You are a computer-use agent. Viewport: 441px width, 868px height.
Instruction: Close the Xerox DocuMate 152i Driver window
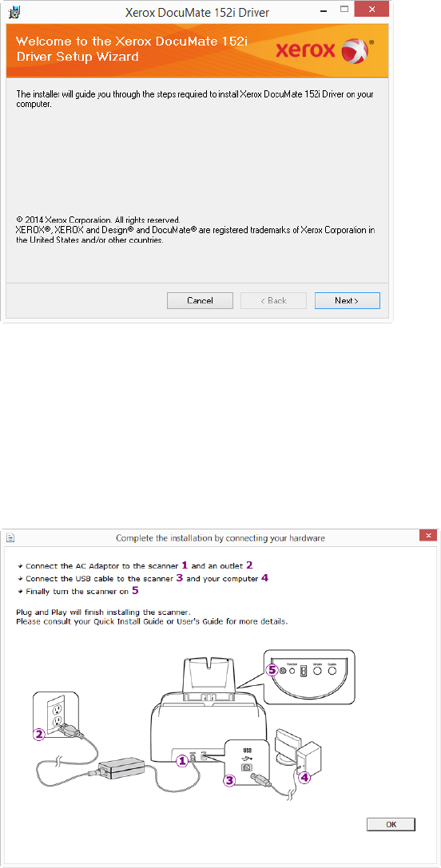371,8
